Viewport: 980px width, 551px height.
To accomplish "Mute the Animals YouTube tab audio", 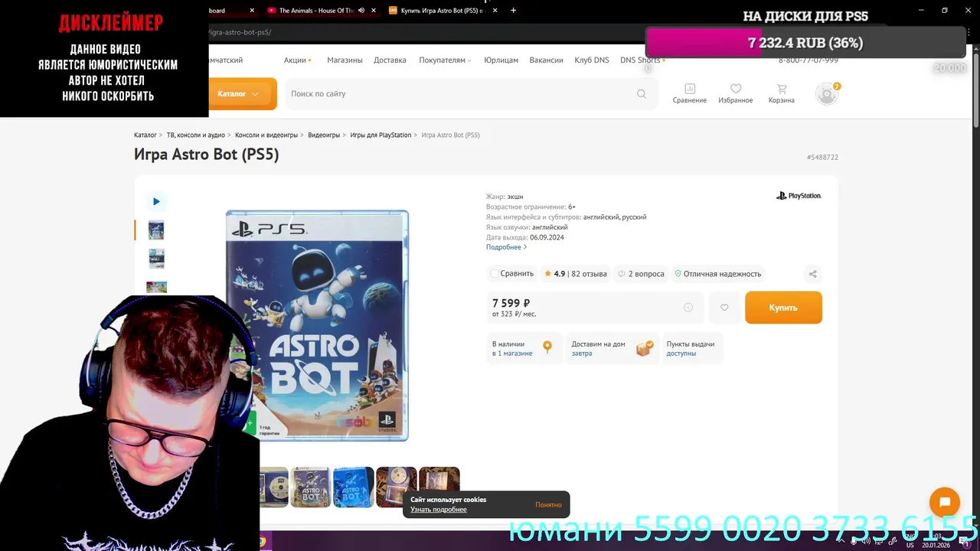I will 361,11.
